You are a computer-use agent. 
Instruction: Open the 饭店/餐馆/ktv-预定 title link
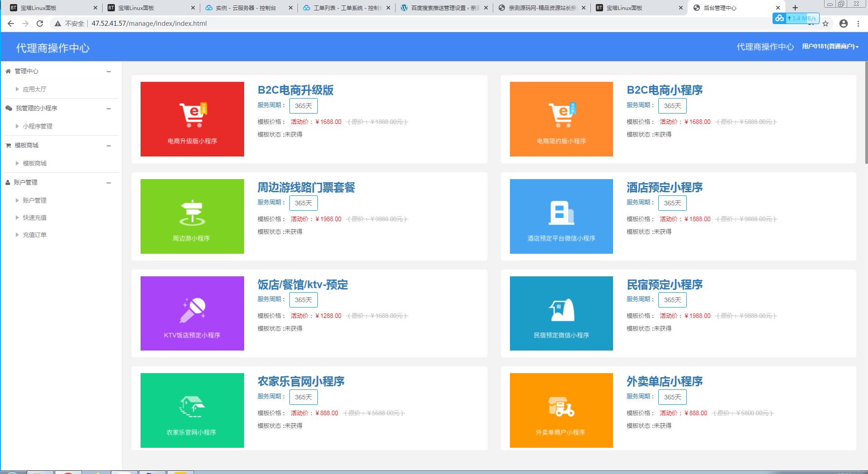click(302, 284)
